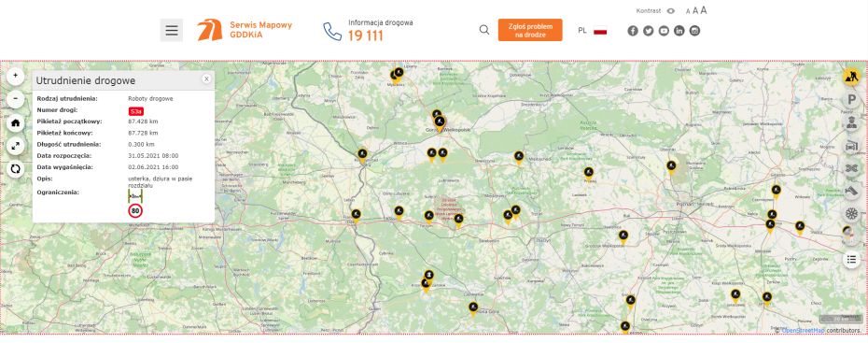Select the road works marker at Kostrzyn
The width and height of the screenshot is (868, 343).
pyautogui.click(x=362, y=155)
